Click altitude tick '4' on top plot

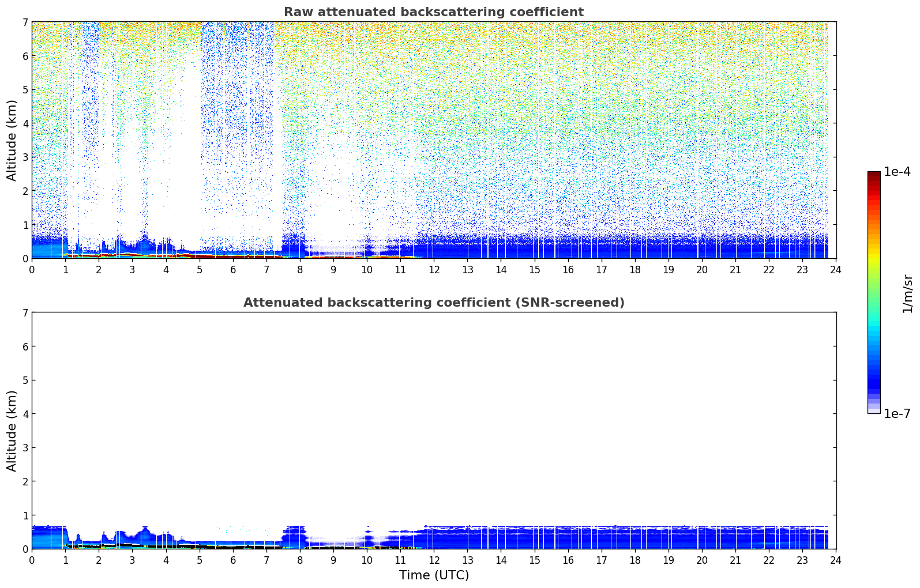[x=25, y=123]
